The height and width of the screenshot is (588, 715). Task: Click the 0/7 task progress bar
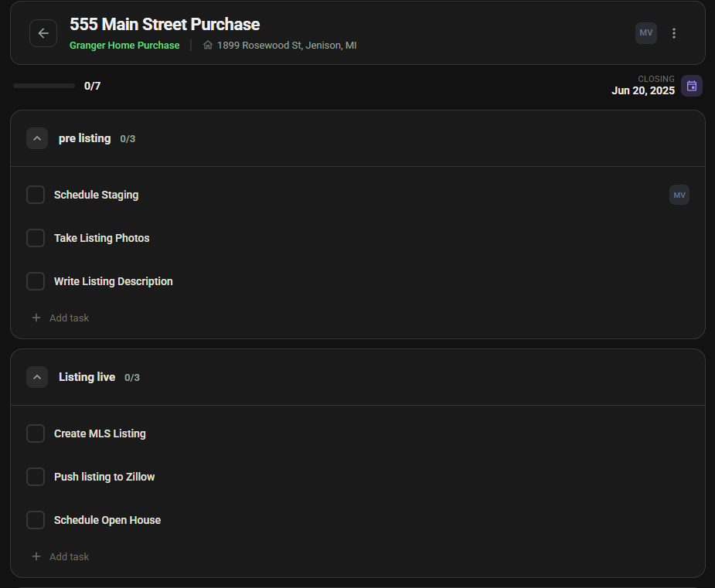(44, 86)
